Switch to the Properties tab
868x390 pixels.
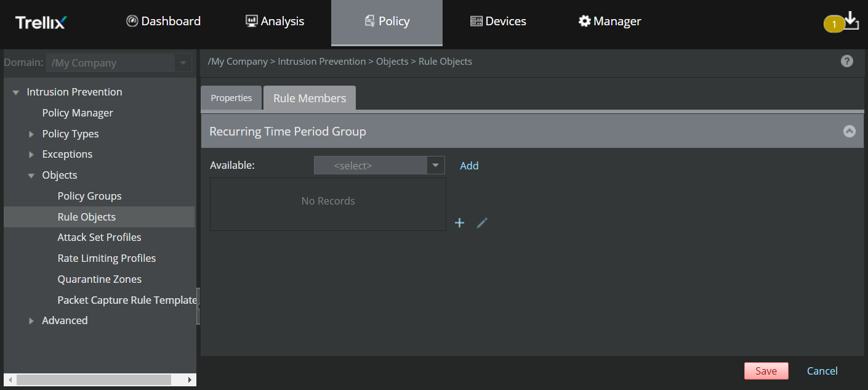click(231, 98)
